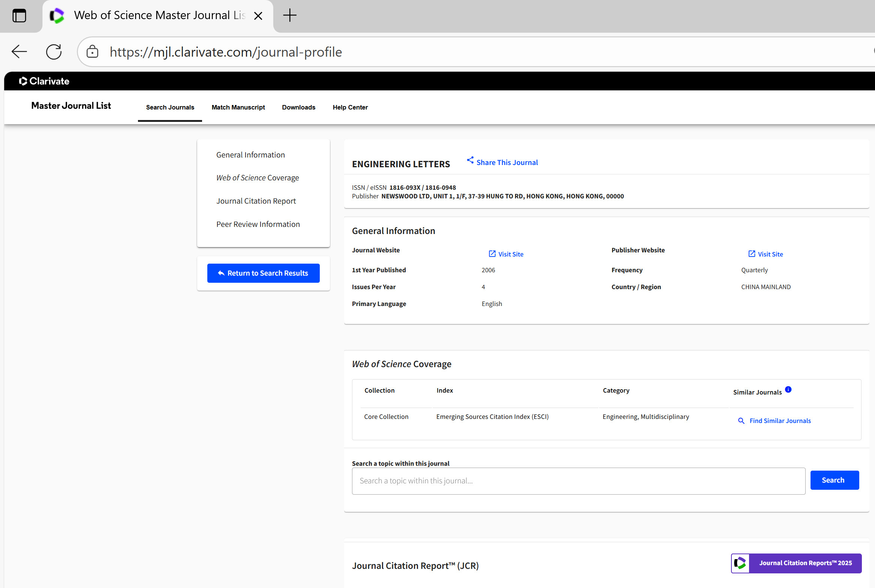Visit the Journal Website link
This screenshot has width=875, height=588.
(506, 254)
